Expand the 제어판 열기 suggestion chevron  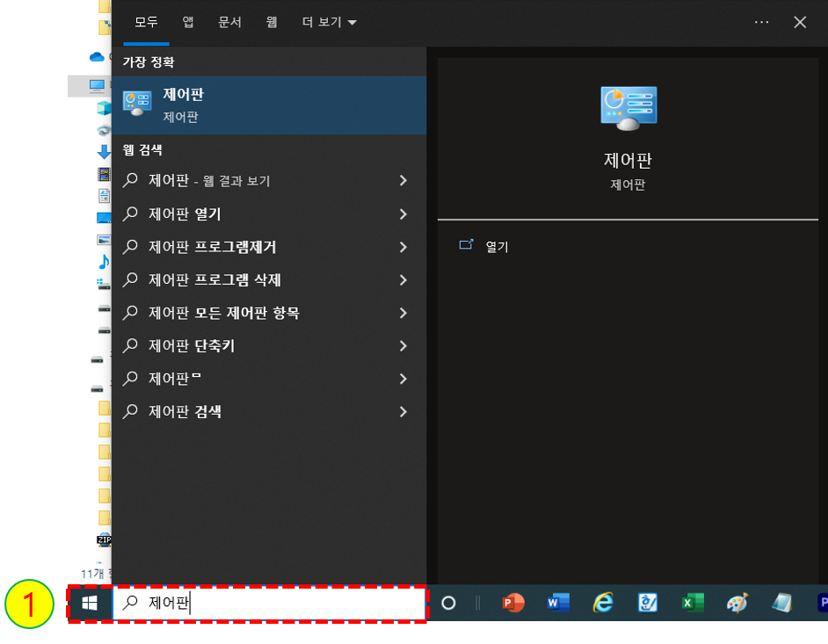click(x=403, y=213)
